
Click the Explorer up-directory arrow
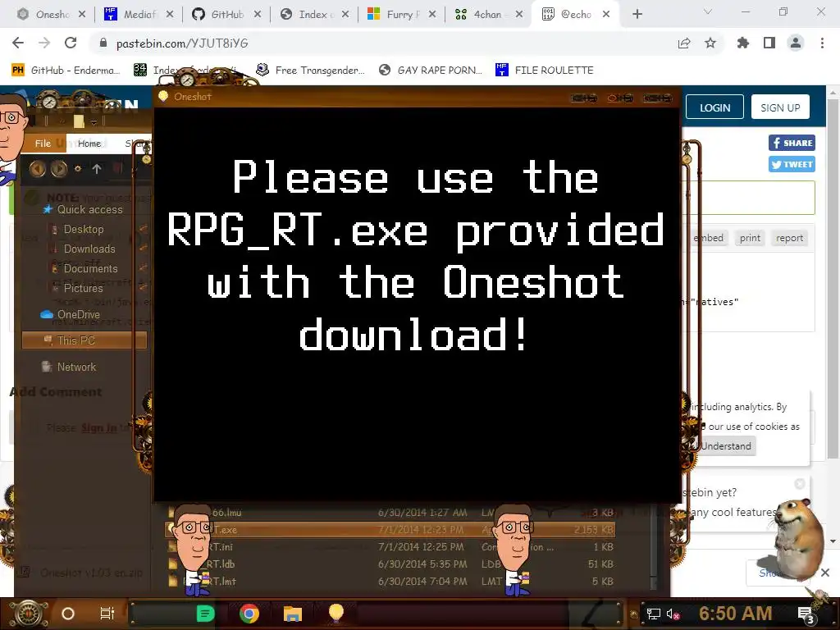97,169
